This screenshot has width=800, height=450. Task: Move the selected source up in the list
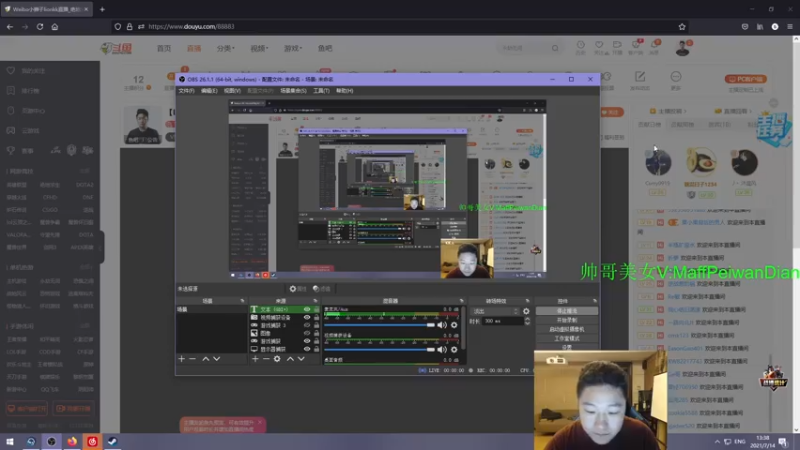[x=290, y=359]
